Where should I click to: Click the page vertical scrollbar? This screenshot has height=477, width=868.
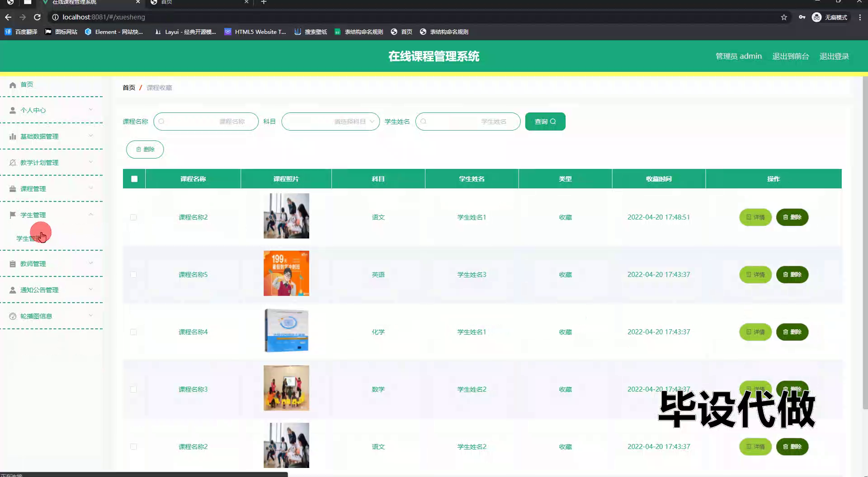coord(865,243)
